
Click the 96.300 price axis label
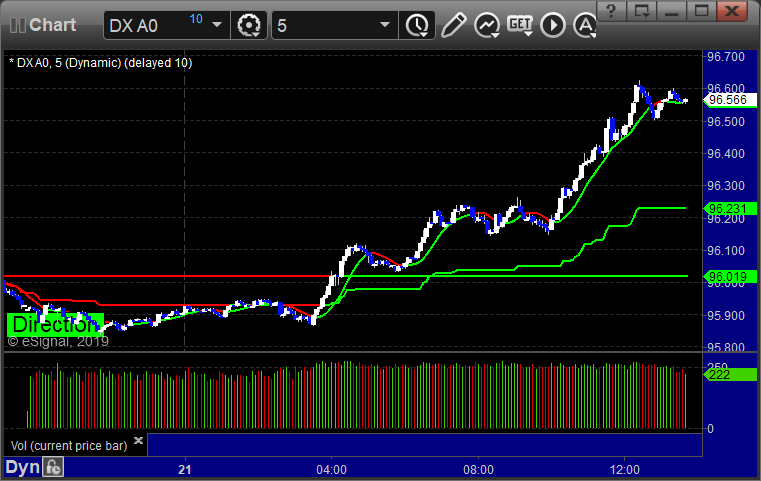[726, 186]
